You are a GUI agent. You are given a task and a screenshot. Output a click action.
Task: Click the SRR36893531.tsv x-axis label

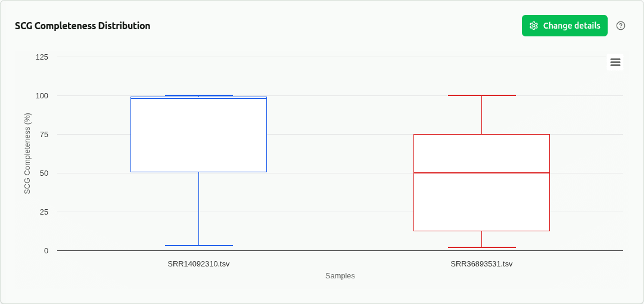point(481,263)
